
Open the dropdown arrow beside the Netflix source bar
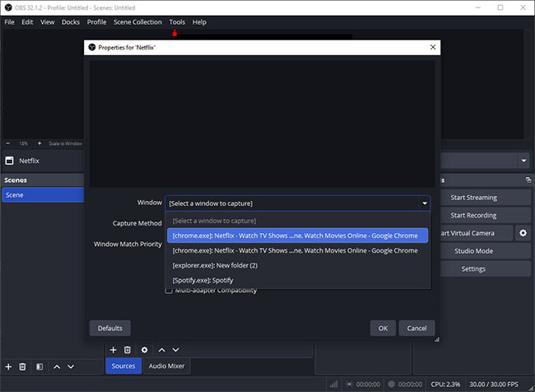pos(523,161)
